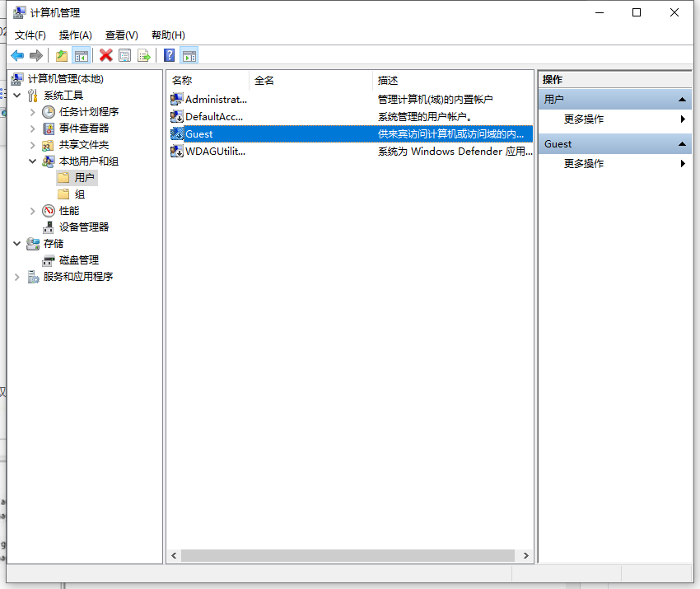Toggle the show/hide action pane button
Image resolution: width=700 pixels, height=589 pixels.
(189, 55)
